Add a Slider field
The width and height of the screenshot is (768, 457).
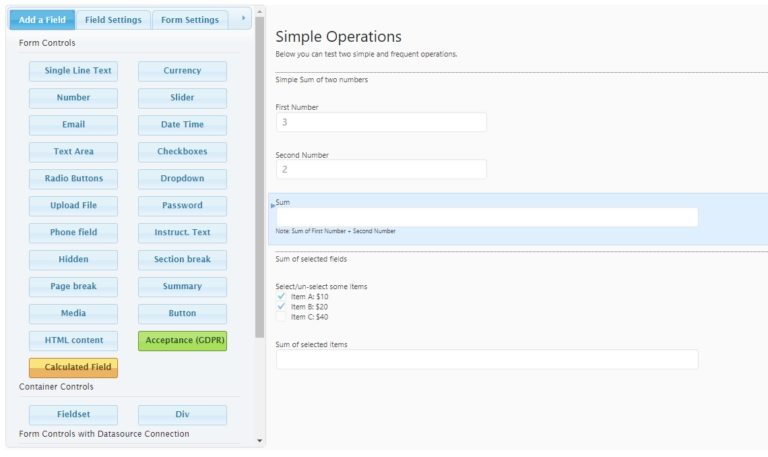coord(182,98)
